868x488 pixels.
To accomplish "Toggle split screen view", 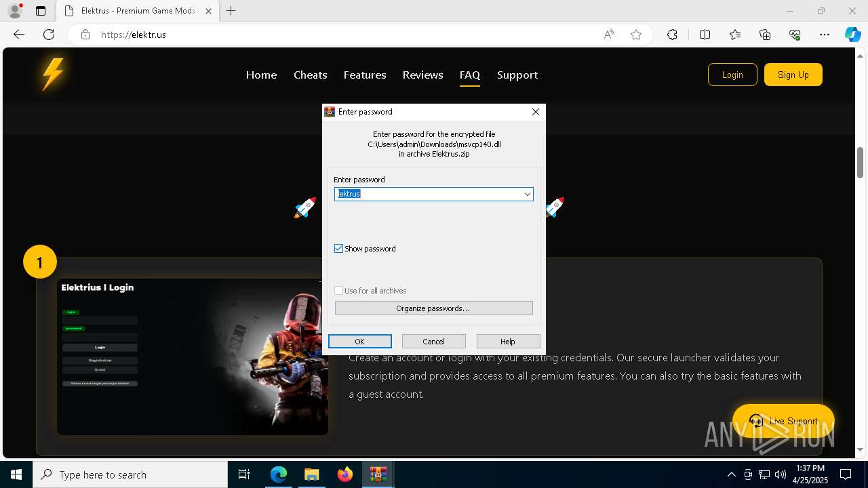I will point(705,35).
